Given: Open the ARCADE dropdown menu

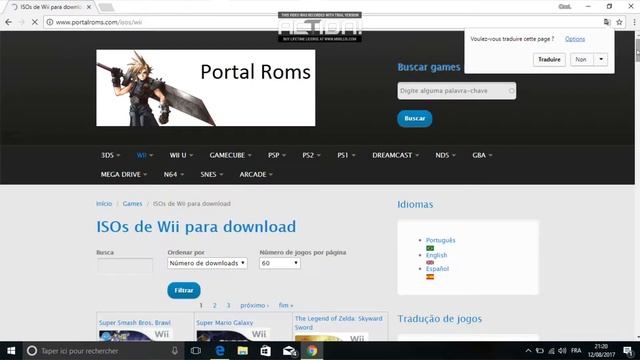Looking at the screenshot, I should tap(256, 174).
